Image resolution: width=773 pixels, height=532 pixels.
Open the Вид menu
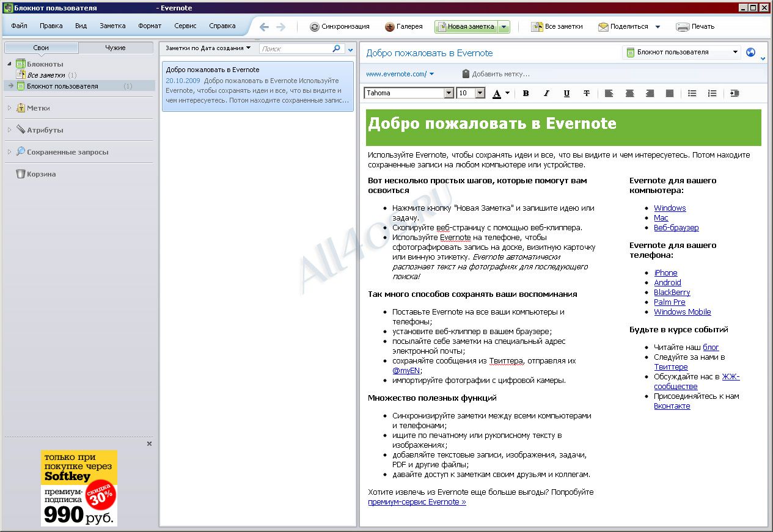pos(81,26)
